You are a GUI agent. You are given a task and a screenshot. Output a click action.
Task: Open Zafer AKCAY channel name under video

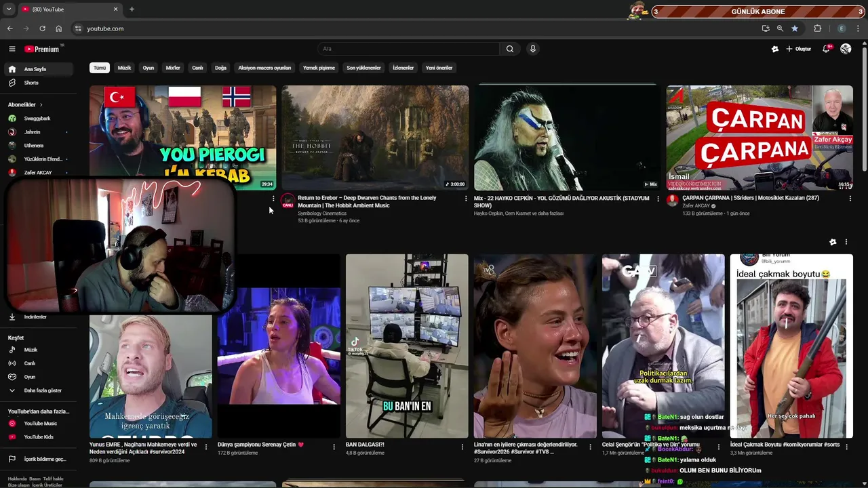point(696,206)
